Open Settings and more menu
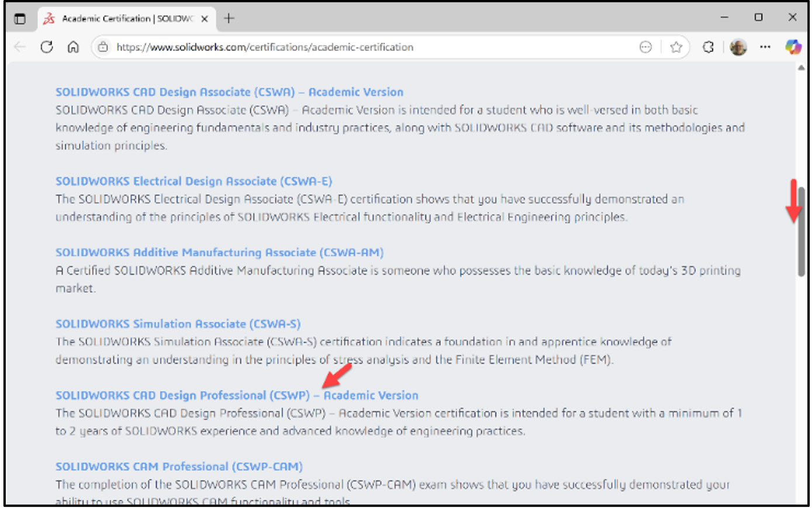Viewport: 812px width, 508px height. tap(765, 47)
